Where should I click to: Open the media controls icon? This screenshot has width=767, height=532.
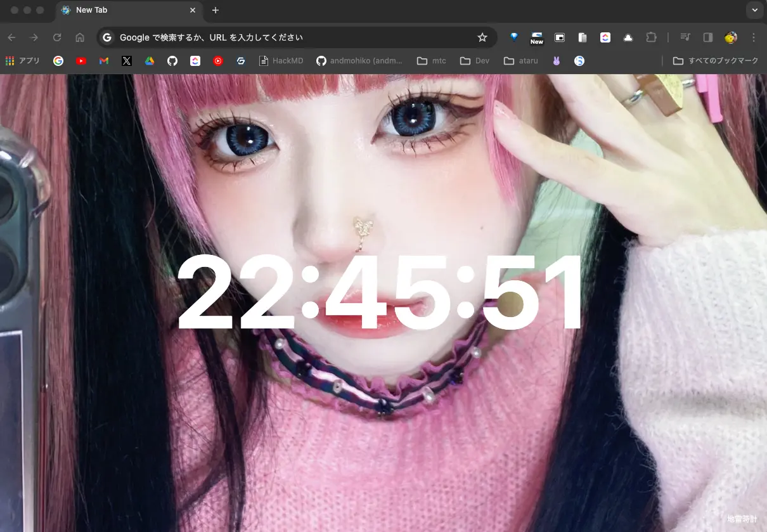(x=685, y=37)
